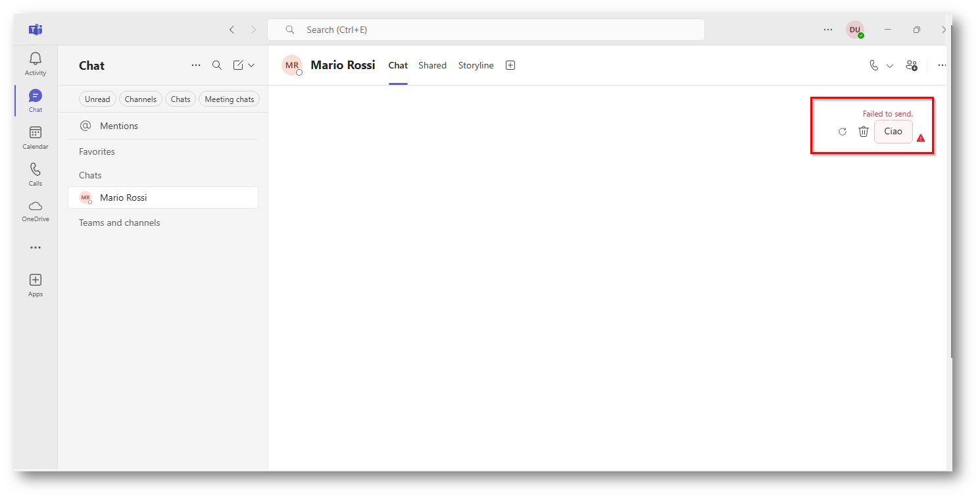Open the Apps store
The height and width of the screenshot is (499, 980).
[36, 285]
